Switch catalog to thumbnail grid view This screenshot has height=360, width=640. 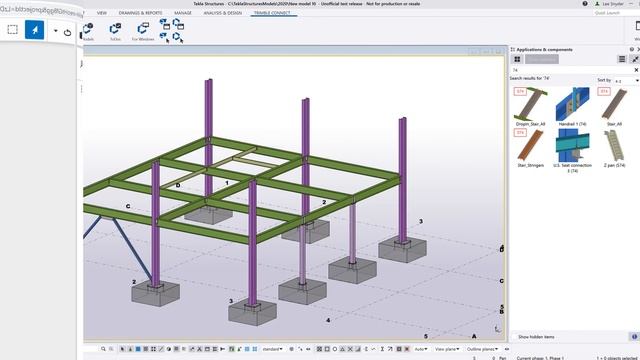pyautogui.click(x=517, y=59)
